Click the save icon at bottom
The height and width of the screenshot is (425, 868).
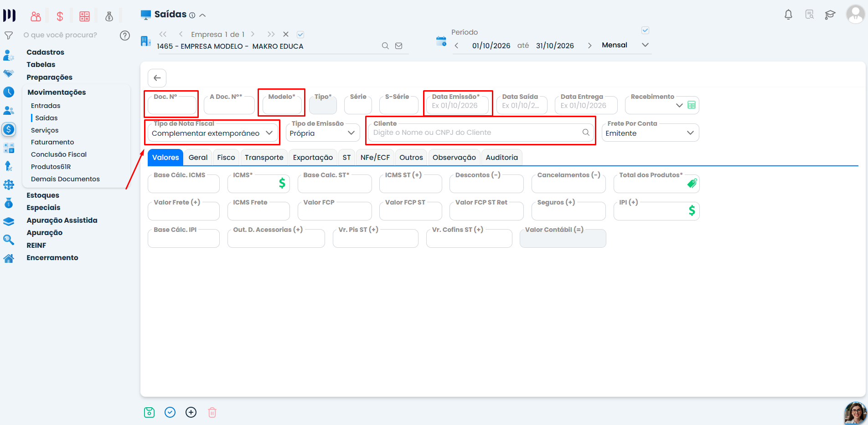tap(149, 412)
